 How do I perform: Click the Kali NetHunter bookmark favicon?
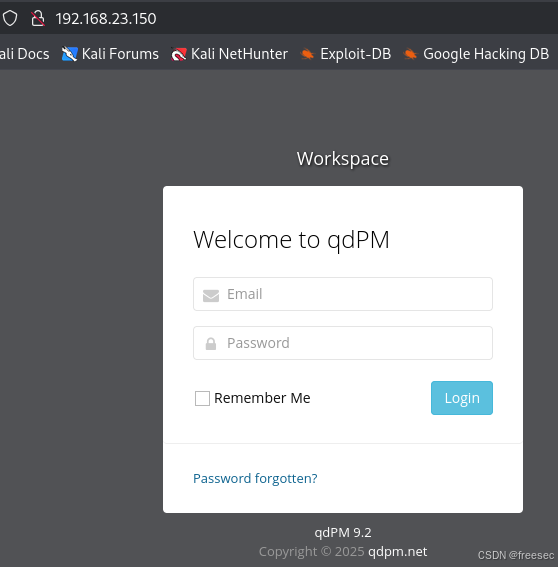pos(179,54)
